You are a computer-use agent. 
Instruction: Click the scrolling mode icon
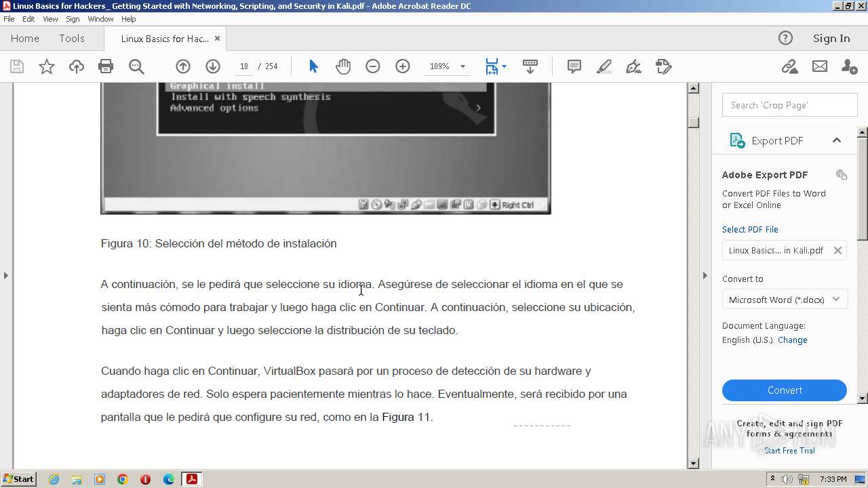pos(530,66)
